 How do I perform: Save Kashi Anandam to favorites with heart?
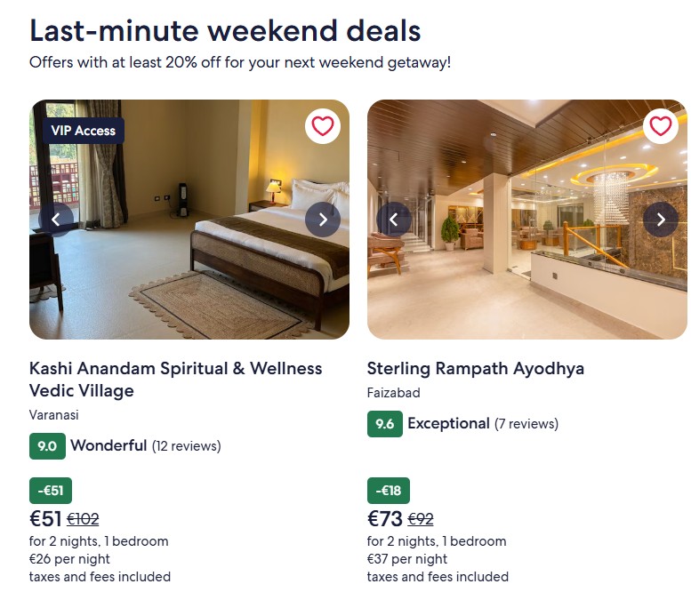323,126
